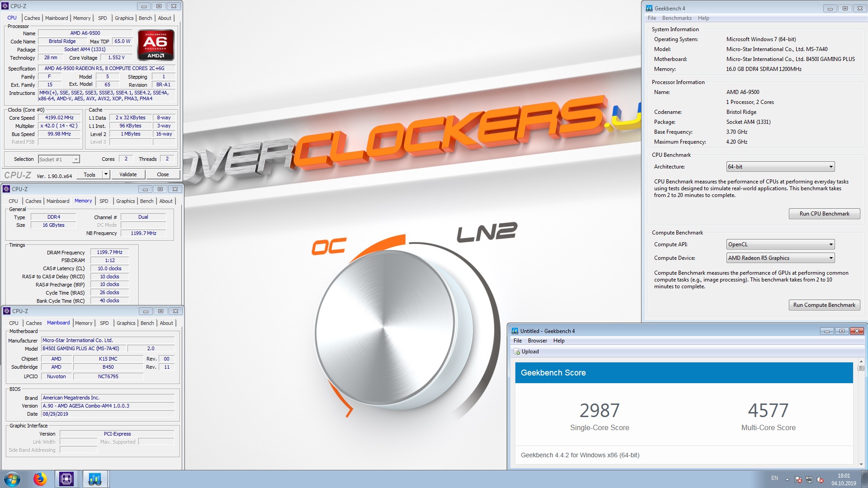
Task: Open the Architecture 64-bit dropdown
Action: point(780,167)
